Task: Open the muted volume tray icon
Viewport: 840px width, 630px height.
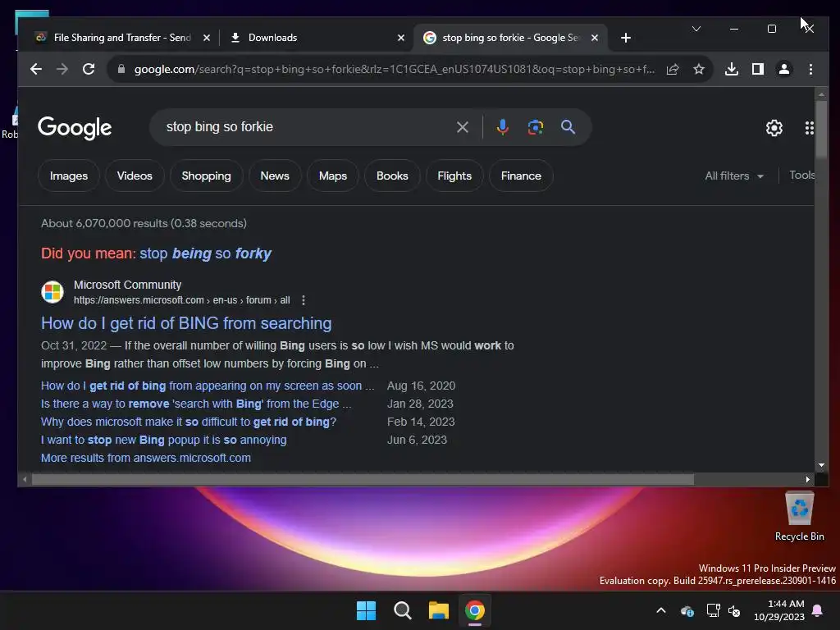Action: point(734,610)
